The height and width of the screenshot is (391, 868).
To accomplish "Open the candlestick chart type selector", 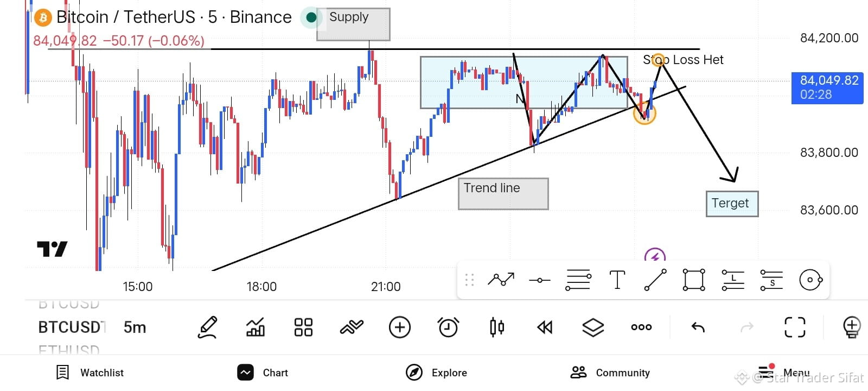I will [496, 327].
